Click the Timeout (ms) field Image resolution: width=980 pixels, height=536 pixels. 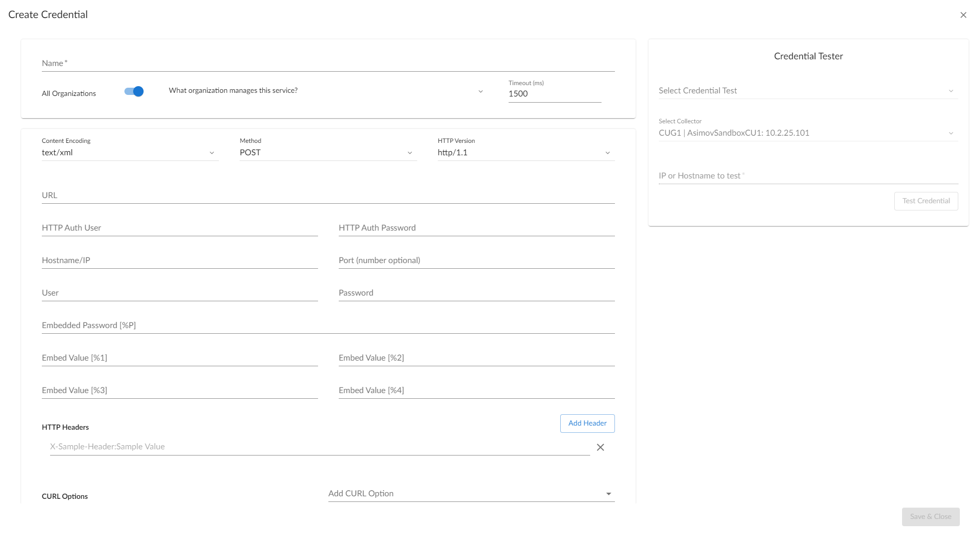(x=554, y=94)
